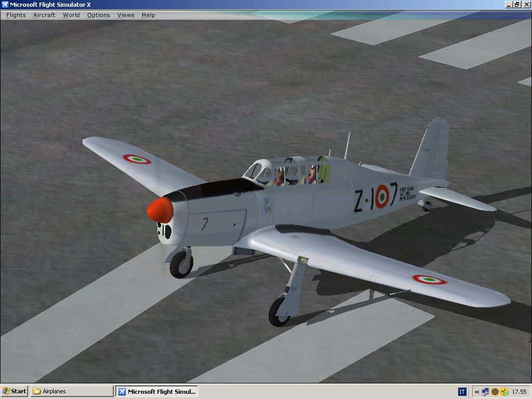Click the yellow globe tray icon
This screenshot has width=532, height=399.
pos(495,392)
